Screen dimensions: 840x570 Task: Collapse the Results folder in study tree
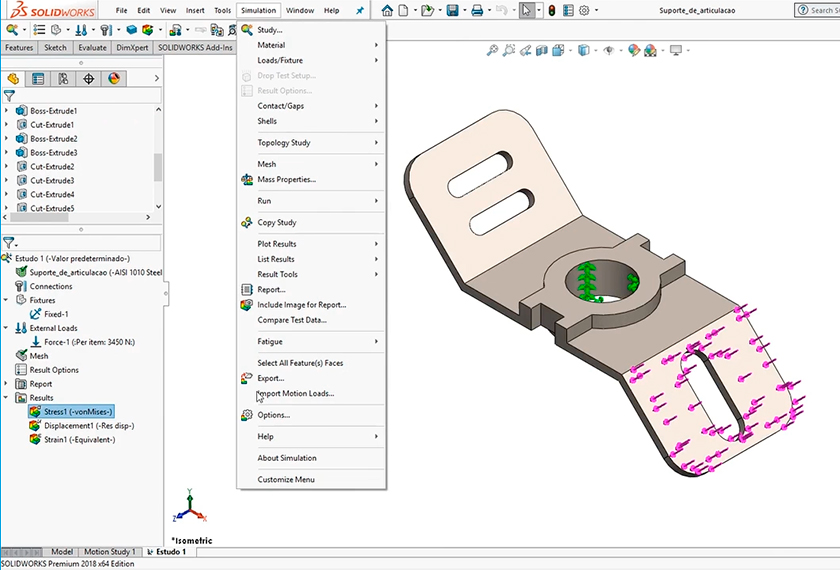[x=7, y=398]
